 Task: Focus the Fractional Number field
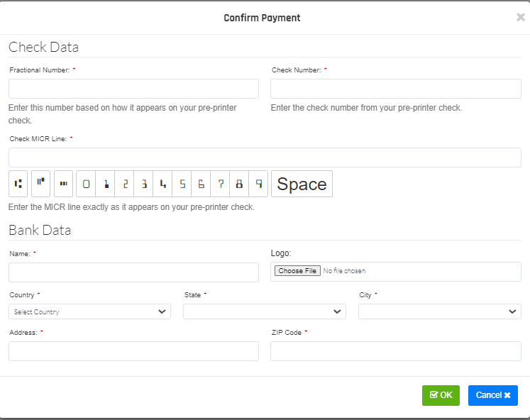pos(133,89)
